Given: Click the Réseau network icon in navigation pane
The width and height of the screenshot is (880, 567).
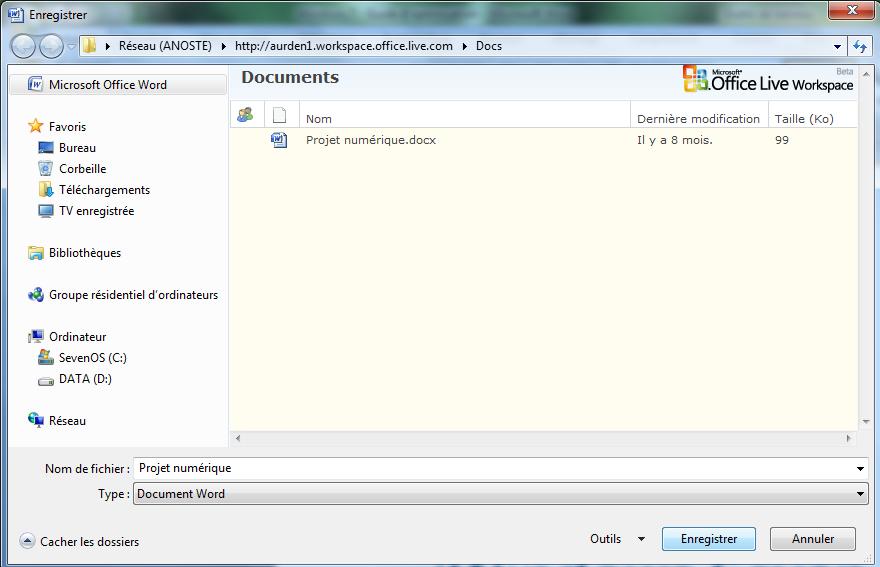Looking at the screenshot, I should pos(36,420).
